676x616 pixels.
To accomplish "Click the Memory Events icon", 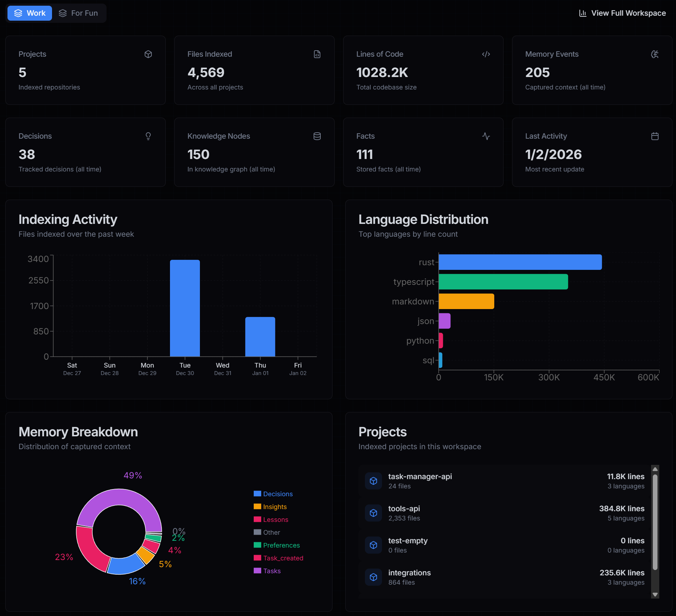I will click(x=655, y=54).
